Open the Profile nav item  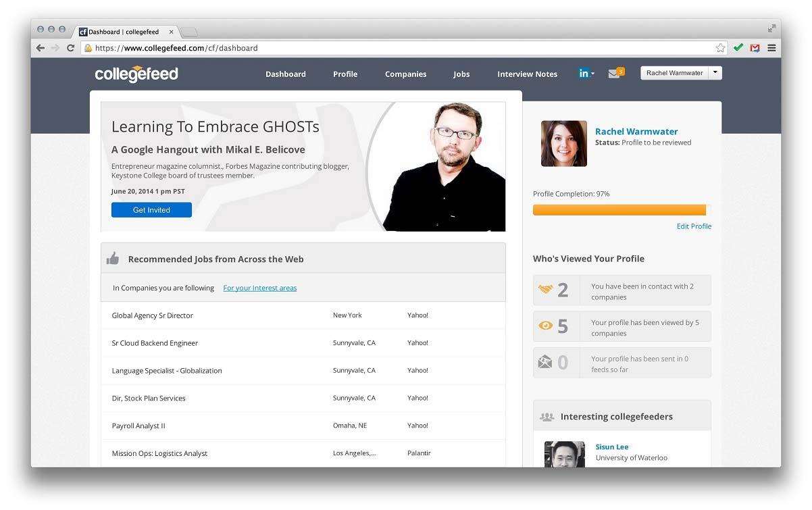(x=345, y=74)
